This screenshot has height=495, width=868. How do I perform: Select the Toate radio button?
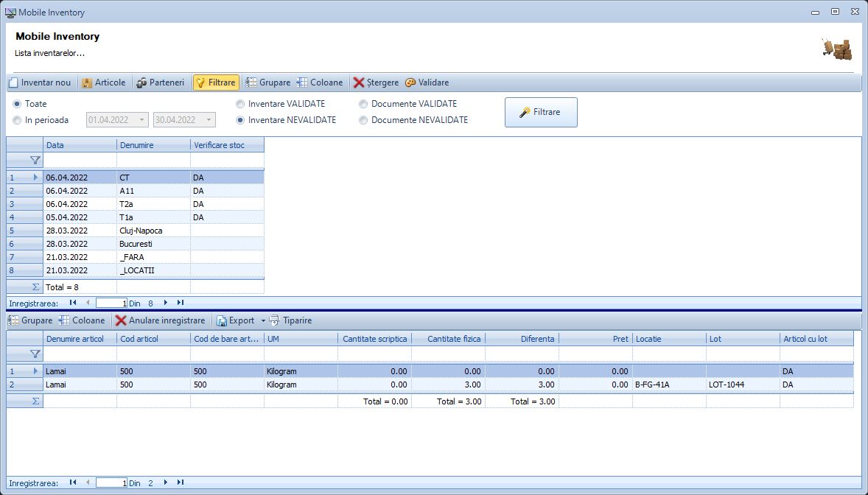(x=17, y=104)
